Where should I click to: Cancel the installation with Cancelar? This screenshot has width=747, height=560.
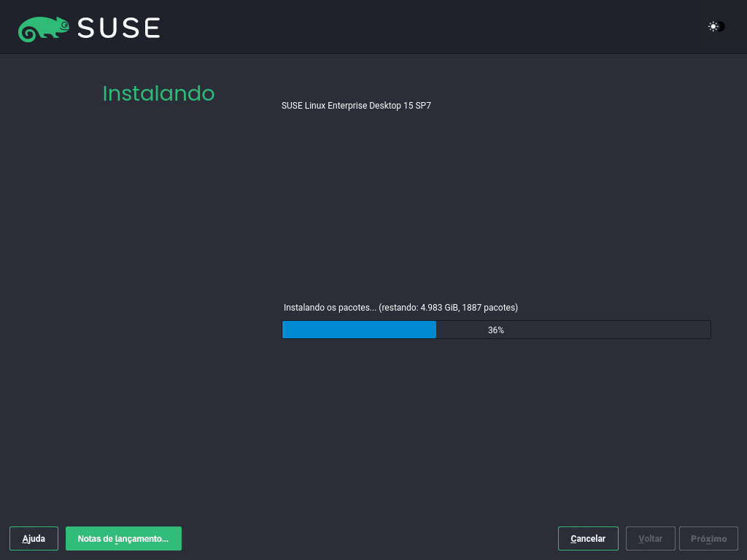click(x=588, y=539)
